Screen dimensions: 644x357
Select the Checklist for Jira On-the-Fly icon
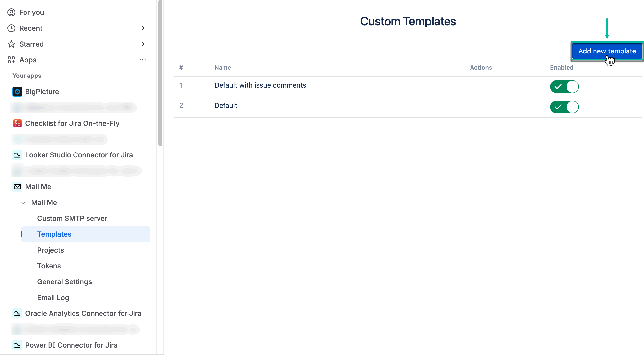(17, 123)
